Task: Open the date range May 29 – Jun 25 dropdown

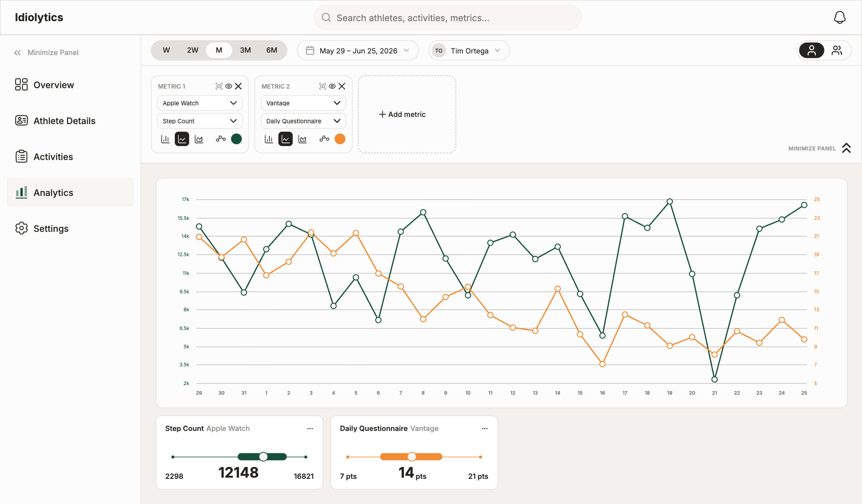Action: pyautogui.click(x=358, y=51)
